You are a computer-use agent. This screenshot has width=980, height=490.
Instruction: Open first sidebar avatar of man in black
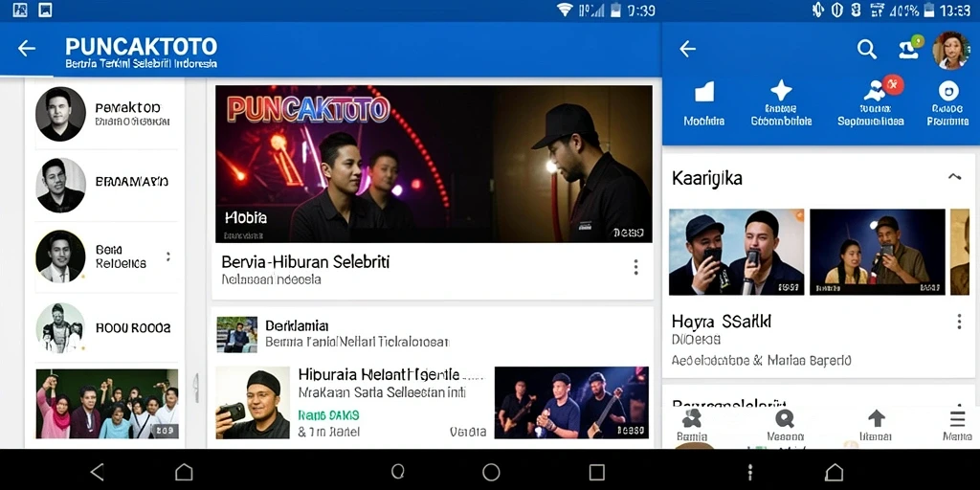60,114
